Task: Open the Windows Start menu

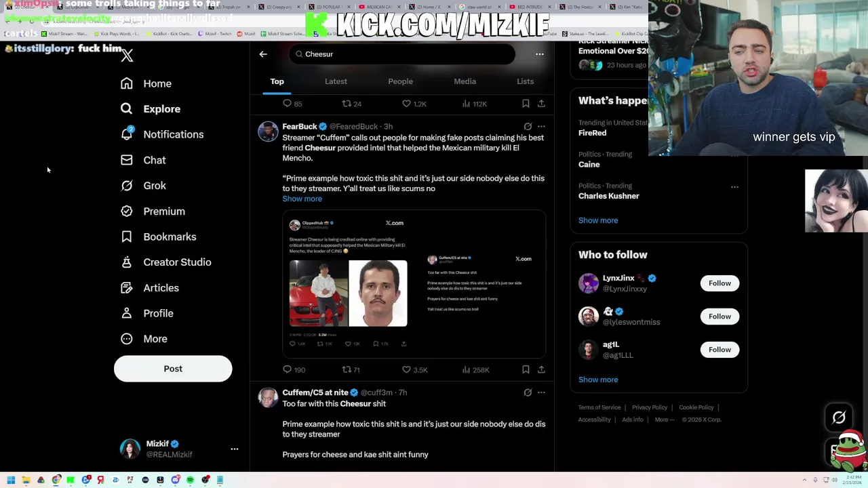Action: (x=10, y=480)
